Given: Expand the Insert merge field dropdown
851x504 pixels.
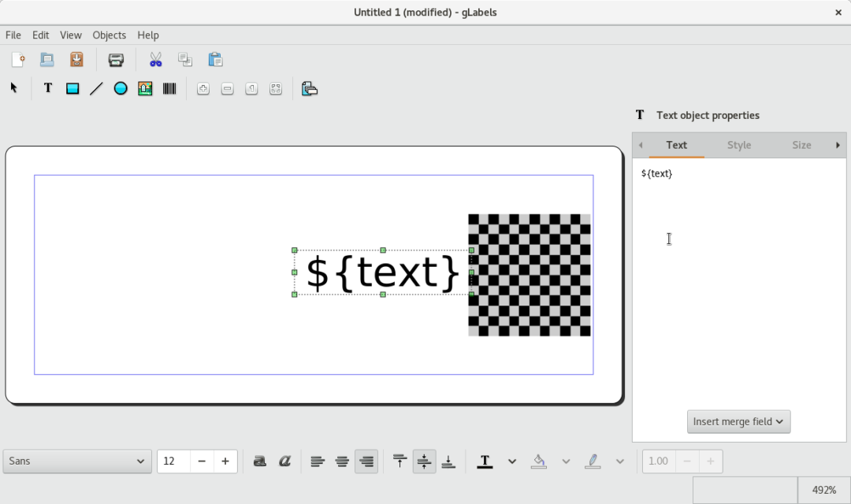Looking at the screenshot, I should coord(738,421).
